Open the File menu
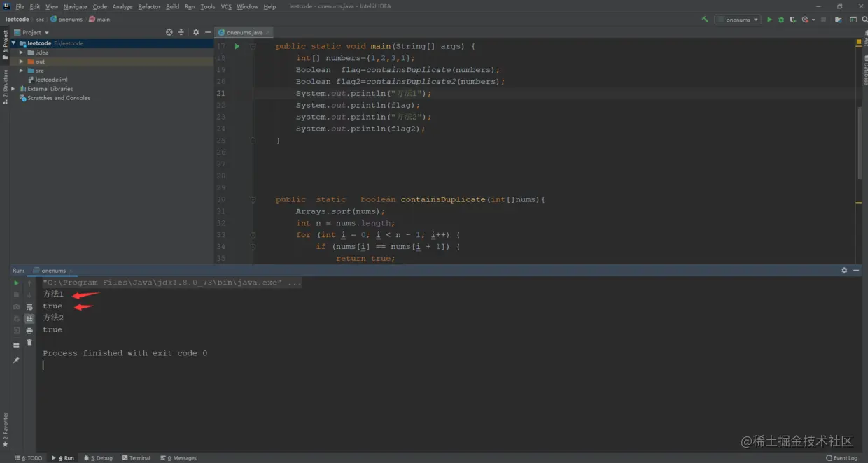 20,6
